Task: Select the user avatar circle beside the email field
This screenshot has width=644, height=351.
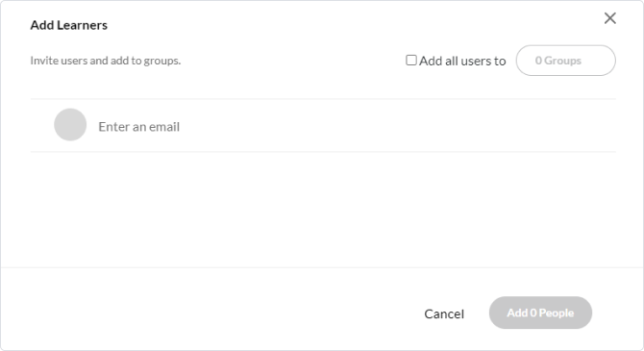Action: pos(70,125)
